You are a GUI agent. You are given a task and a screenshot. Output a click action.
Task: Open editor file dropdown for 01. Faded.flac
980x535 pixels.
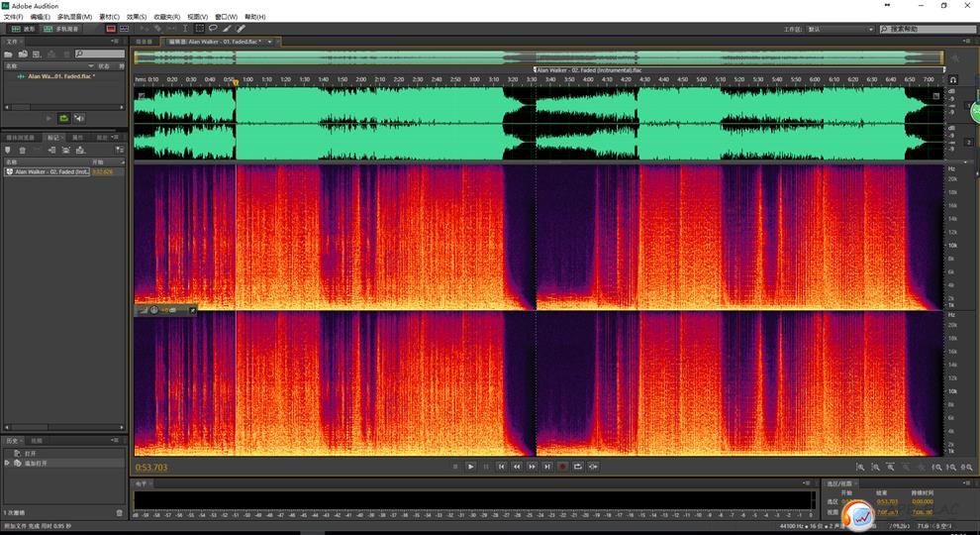click(270, 42)
